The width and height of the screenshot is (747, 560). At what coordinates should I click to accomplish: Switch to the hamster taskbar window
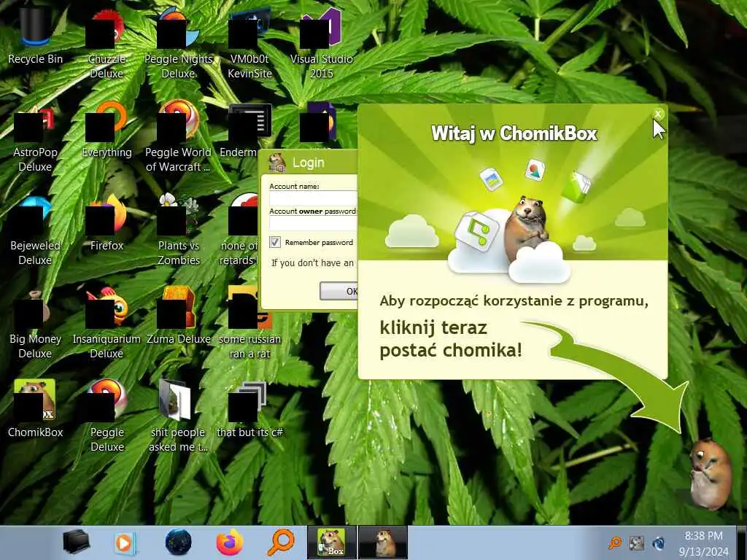(383, 542)
